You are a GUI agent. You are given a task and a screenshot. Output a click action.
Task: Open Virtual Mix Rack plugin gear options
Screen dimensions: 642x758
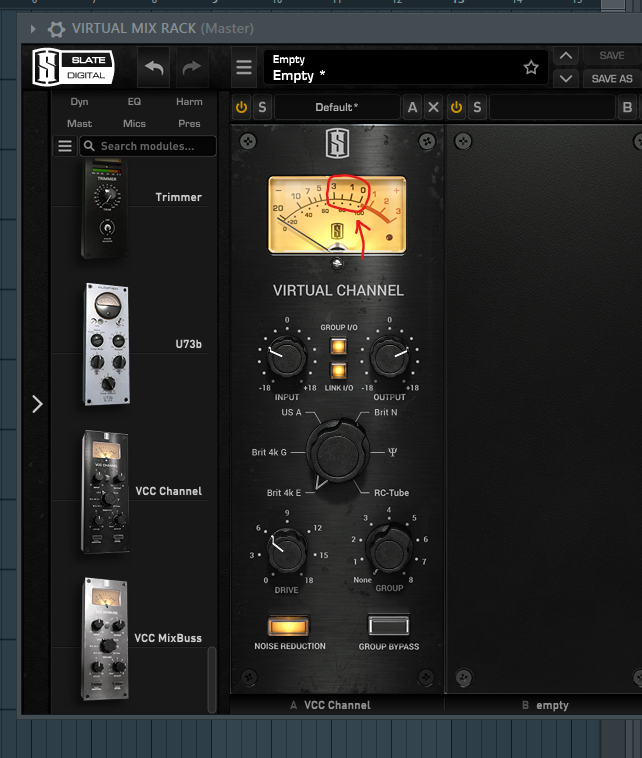(56, 29)
